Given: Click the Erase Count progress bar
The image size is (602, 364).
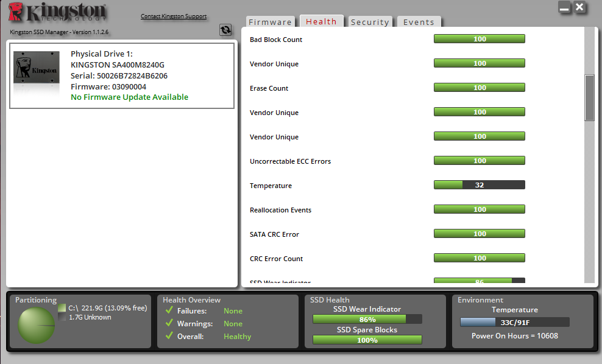Looking at the screenshot, I should [x=480, y=88].
